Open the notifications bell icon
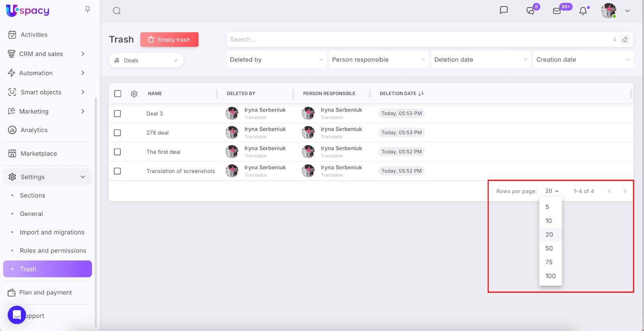Image resolution: width=644 pixels, height=331 pixels. click(x=583, y=11)
